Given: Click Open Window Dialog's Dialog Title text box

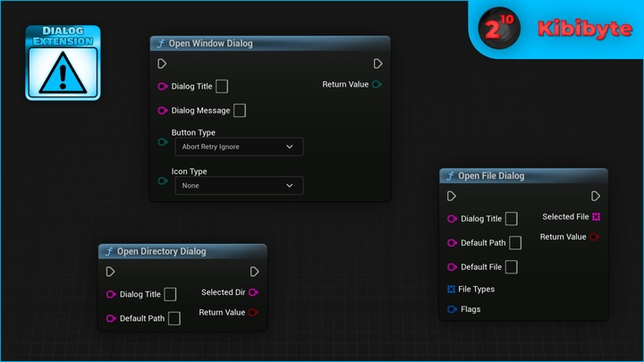Looking at the screenshot, I should (222, 86).
